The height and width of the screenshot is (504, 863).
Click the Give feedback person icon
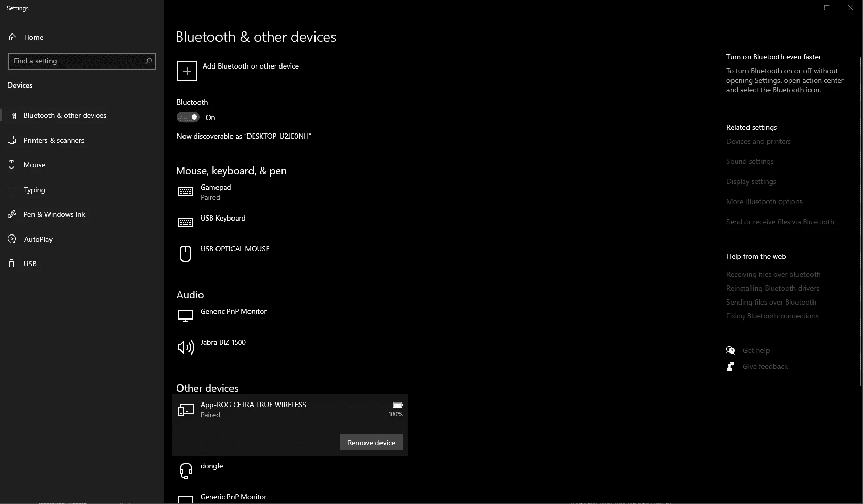pyautogui.click(x=731, y=366)
